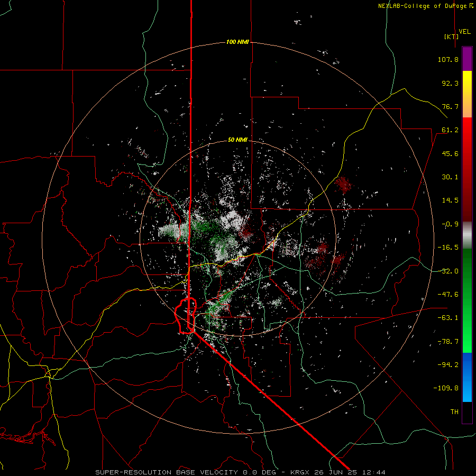The width and height of the screenshot is (476, 476).
Task: Click the -0.9 velocity scale value
Action: (x=450, y=224)
